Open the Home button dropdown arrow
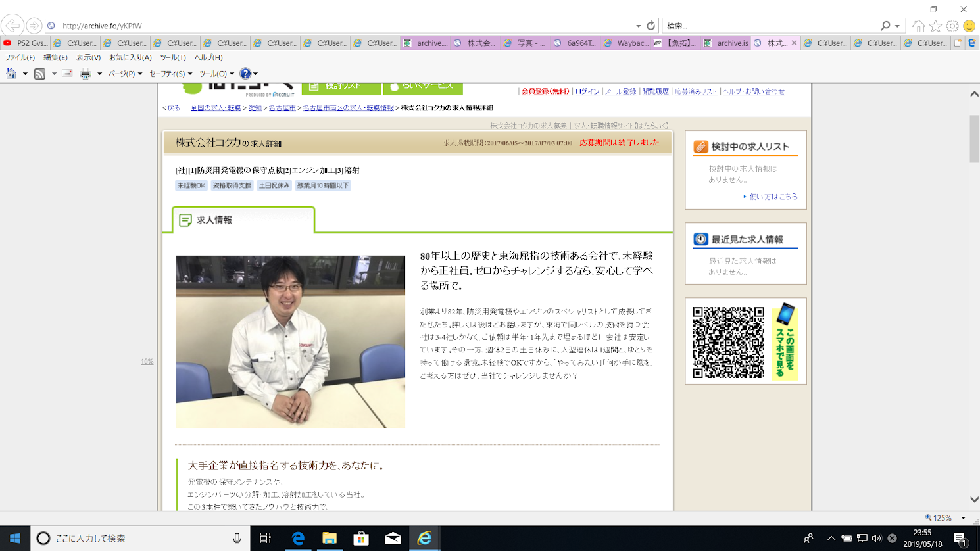980x551 pixels. pyautogui.click(x=25, y=74)
